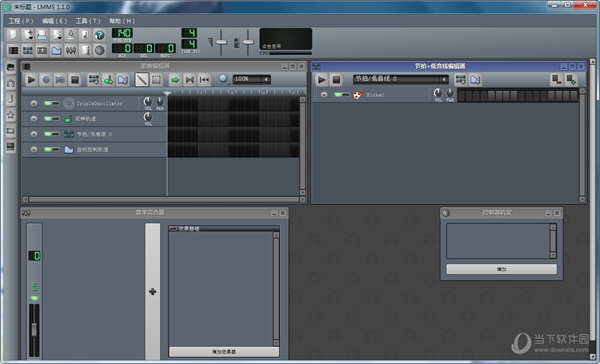Show the Automation Editor via main toolbar
600x364 pixels.
pos(56,50)
